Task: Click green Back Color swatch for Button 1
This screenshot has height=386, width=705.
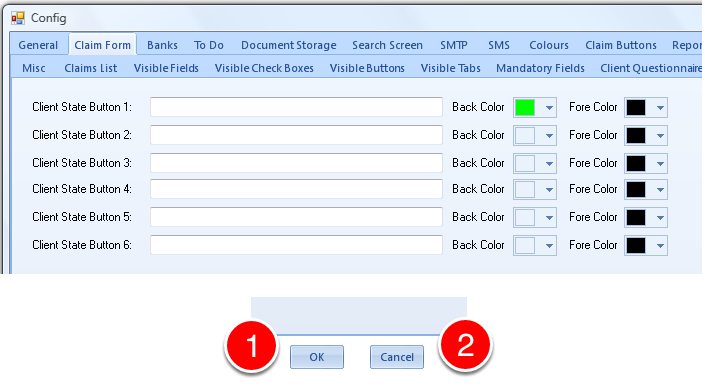Action: 525,107
